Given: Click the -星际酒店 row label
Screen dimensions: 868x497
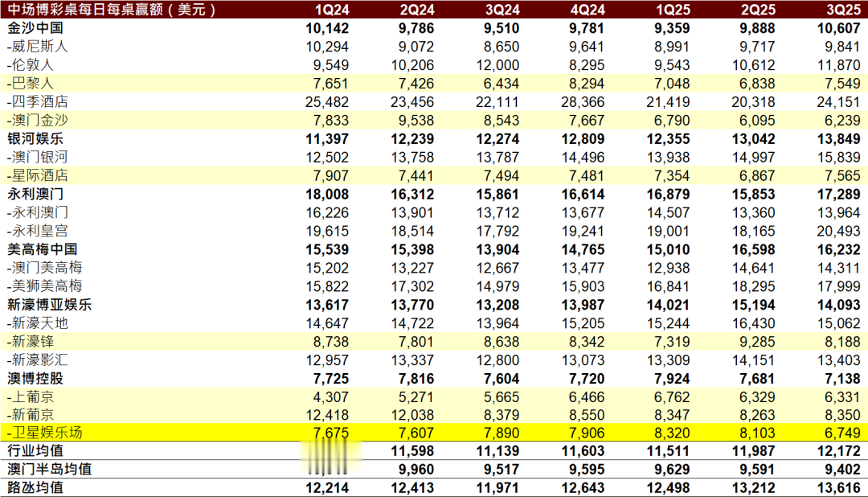Looking at the screenshot, I should (37, 175).
